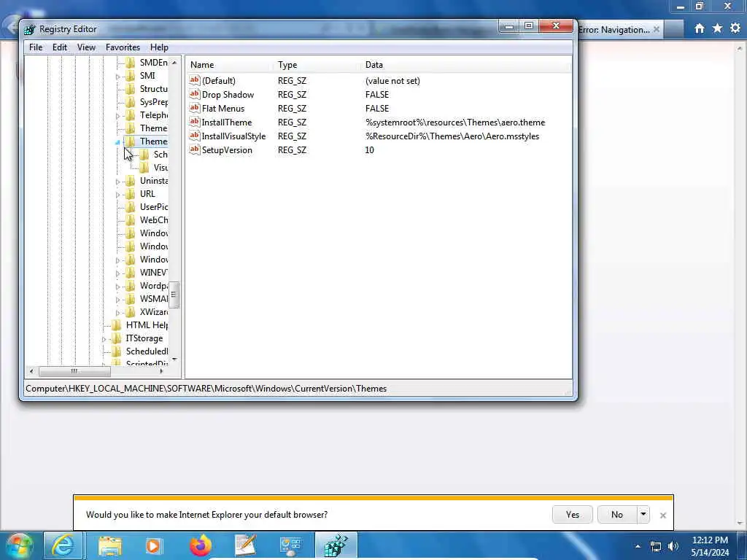Close the Error: Navigation browser tab
Viewport: 747px width, 560px height.
pos(656,29)
